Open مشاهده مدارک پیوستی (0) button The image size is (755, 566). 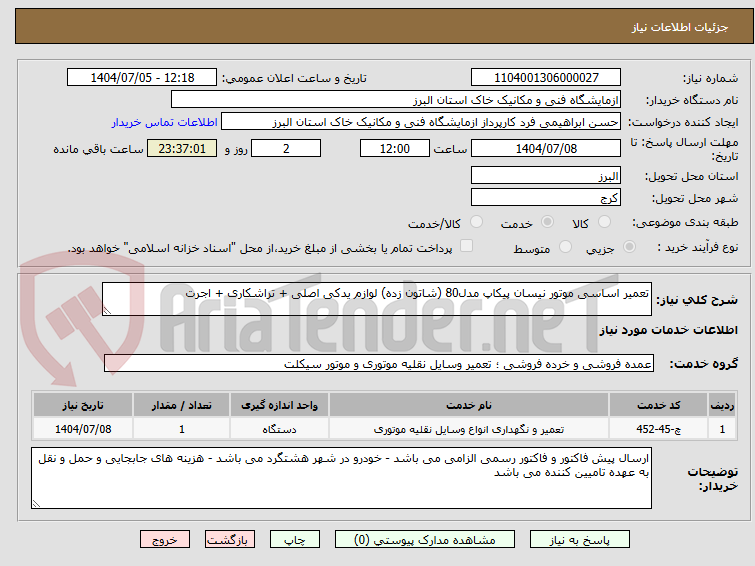pyautogui.click(x=425, y=540)
